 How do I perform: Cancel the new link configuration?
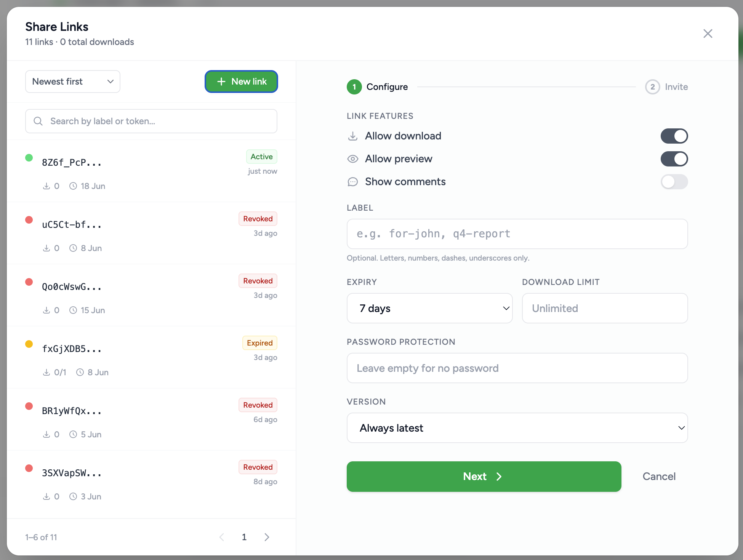click(659, 477)
